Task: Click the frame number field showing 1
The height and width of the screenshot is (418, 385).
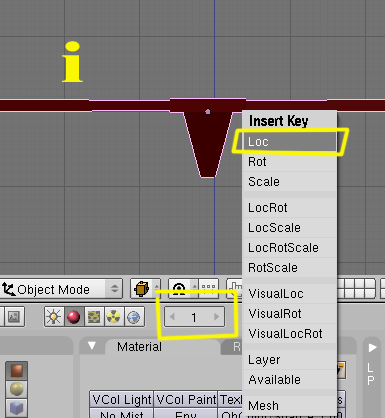Action: click(x=194, y=317)
